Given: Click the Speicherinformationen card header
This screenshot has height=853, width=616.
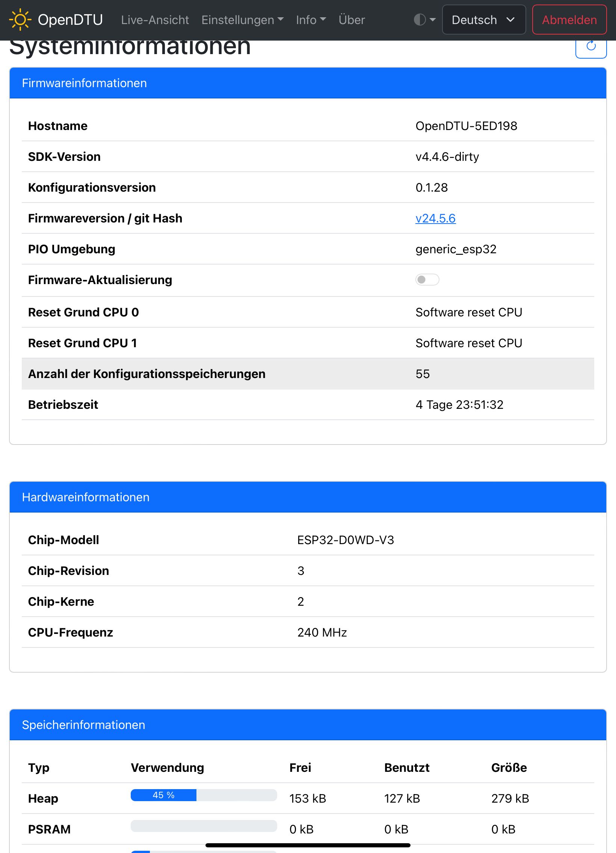Looking at the screenshot, I should tap(308, 725).
